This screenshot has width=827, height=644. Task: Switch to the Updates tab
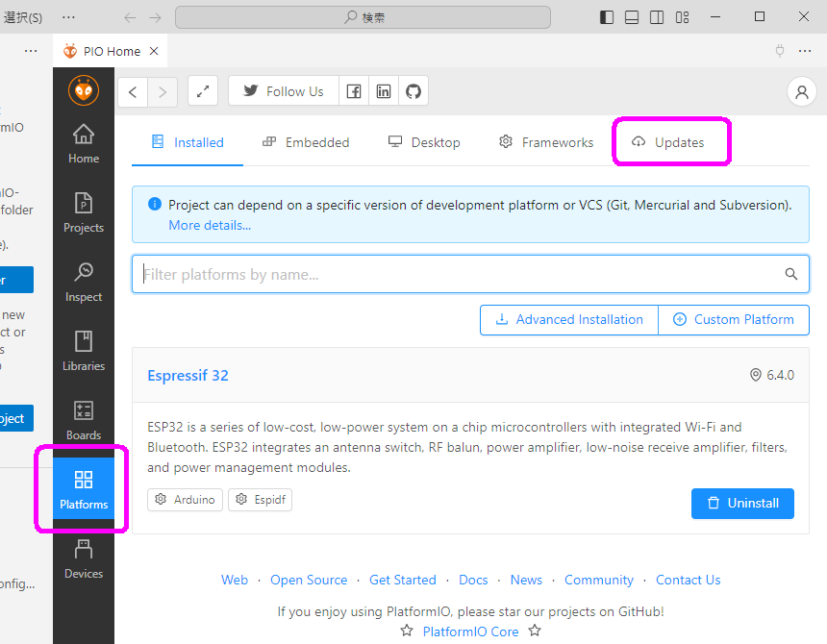(x=668, y=142)
